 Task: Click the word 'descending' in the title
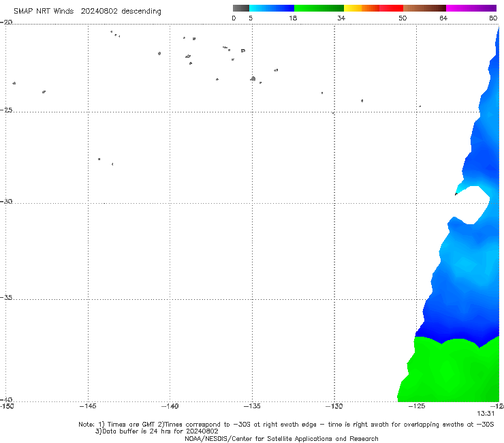(141, 12)
